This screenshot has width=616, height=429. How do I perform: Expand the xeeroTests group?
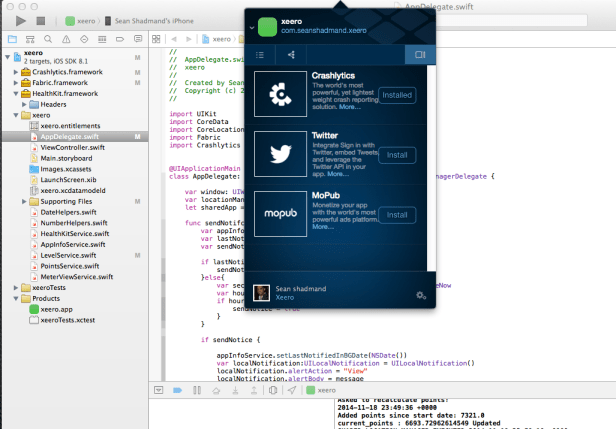point(16,288)
